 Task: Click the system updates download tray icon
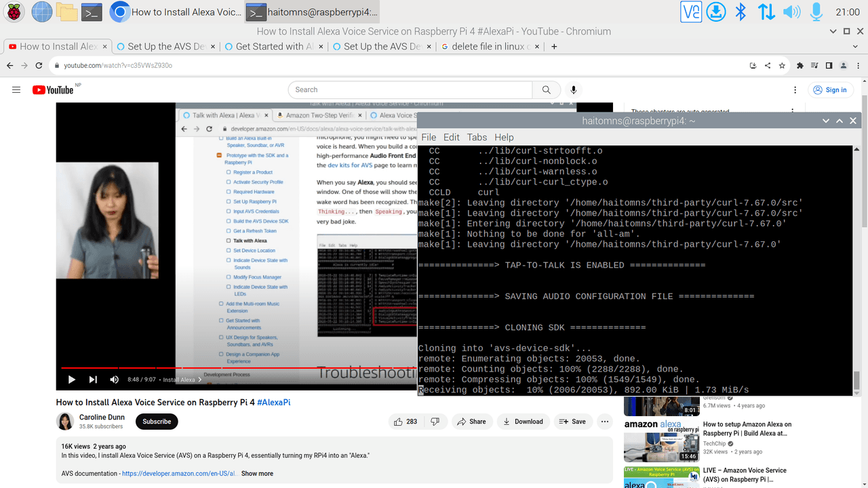tap(716, 12)
